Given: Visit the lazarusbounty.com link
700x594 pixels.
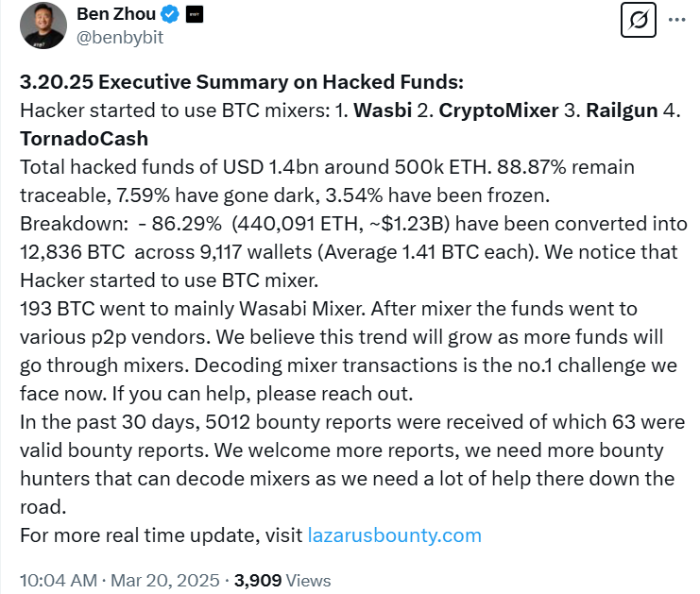Looking at the screenshot, I should (395, 535).
